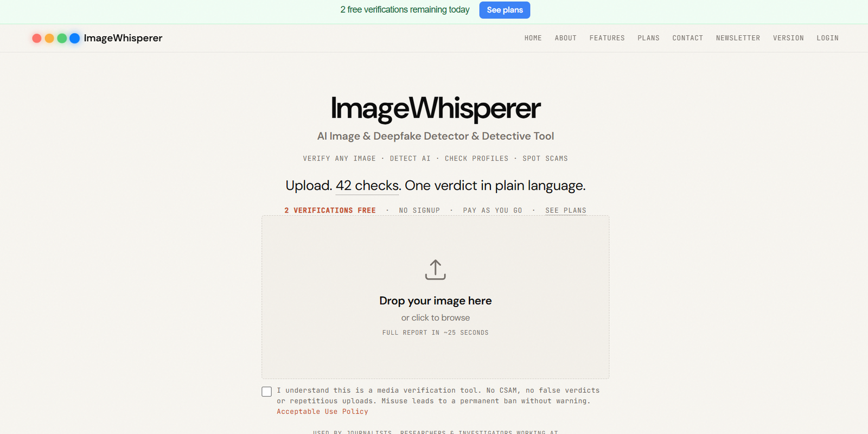Click the ImageWhisperer colored dots logo
Image resolution: width=868 pixels, height=434 pixels.
[56, 38]
